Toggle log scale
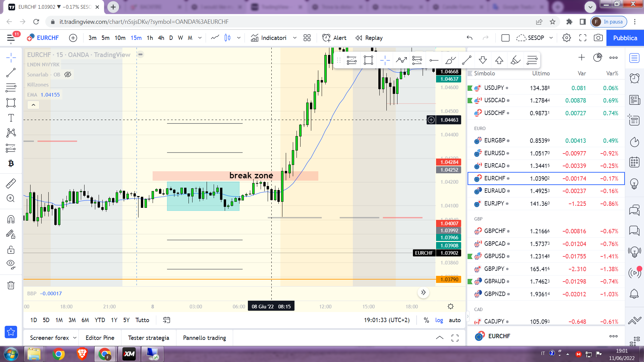The image size is (644, 362). (x=439, y=320)
